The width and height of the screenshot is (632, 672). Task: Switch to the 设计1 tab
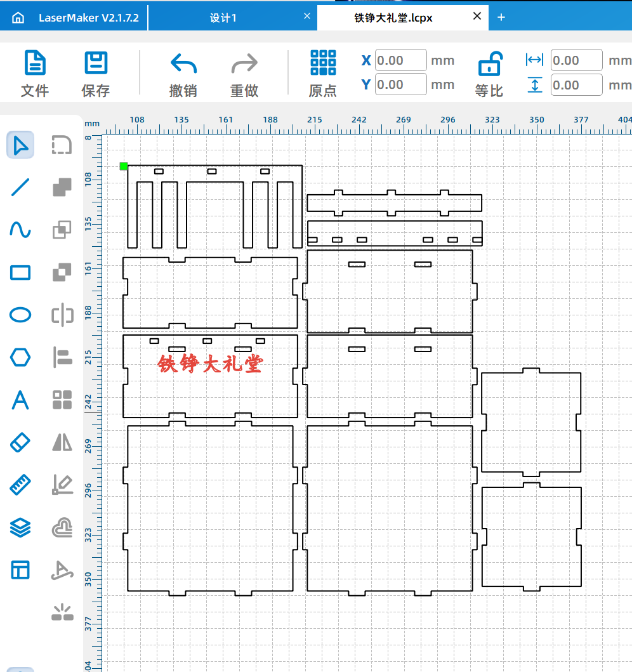[x=223, y=18]
